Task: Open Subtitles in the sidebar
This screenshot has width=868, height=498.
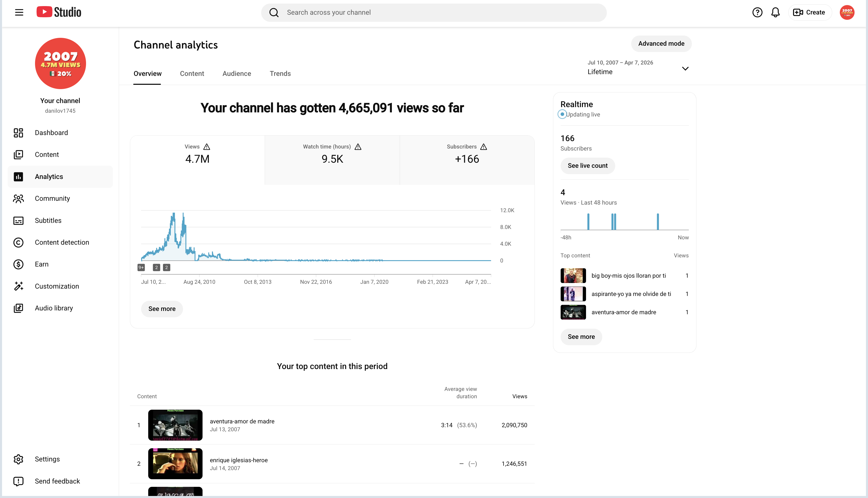Action: 60,221
